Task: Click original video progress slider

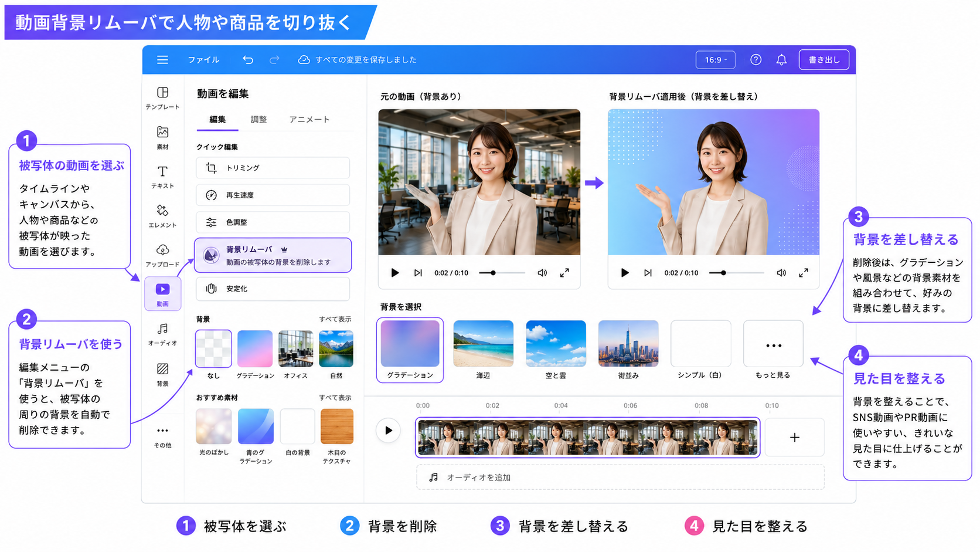Action: (502, 273)
